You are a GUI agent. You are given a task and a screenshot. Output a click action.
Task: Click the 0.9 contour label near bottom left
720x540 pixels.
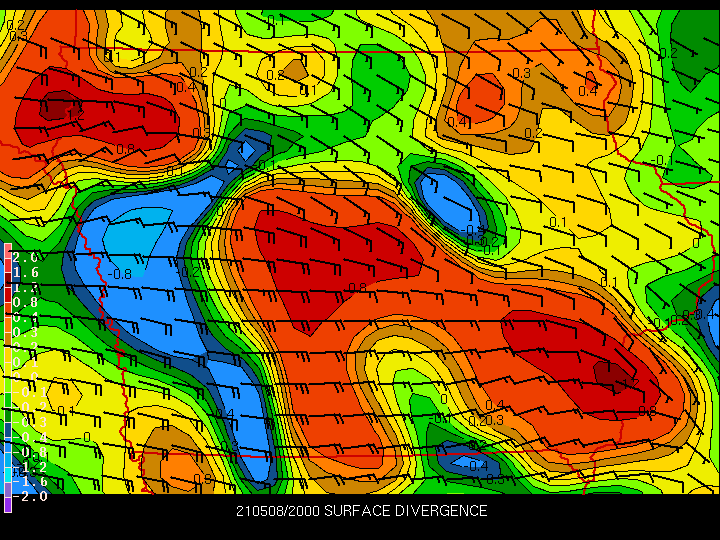coord(201,480)
